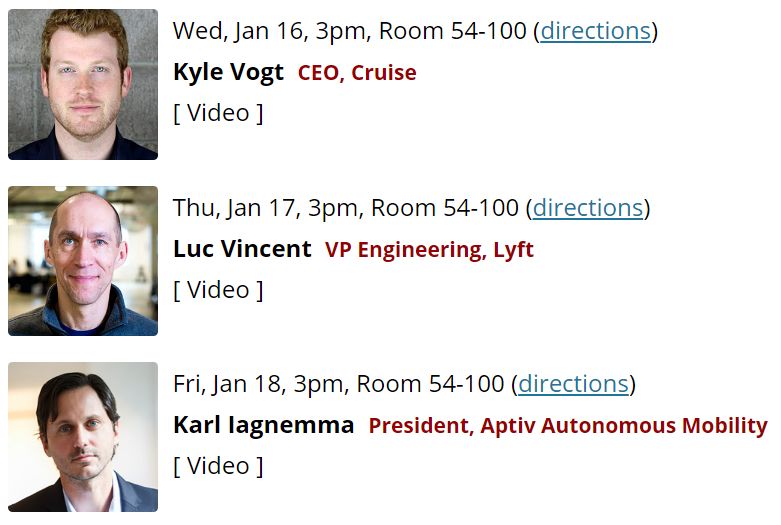781x525 pixels.
Task: Open directions link for Wed, Jan 16 talk
Action: coord(595,31)
